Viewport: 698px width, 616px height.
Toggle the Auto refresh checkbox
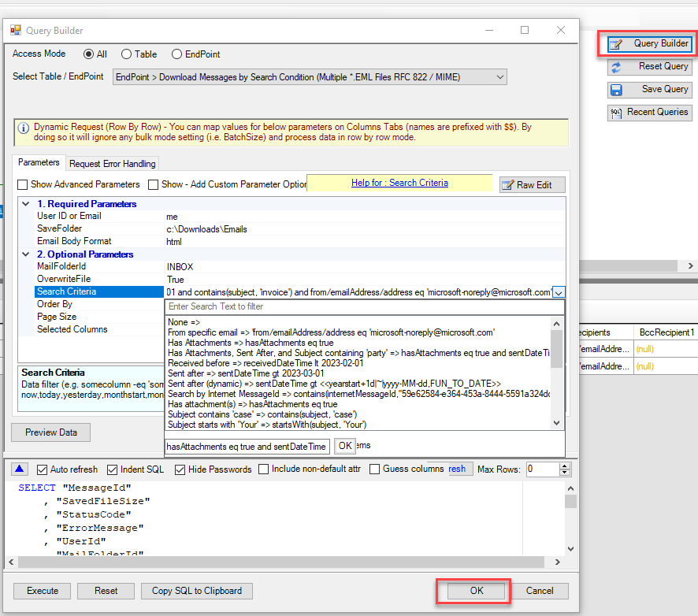[43, 469]
